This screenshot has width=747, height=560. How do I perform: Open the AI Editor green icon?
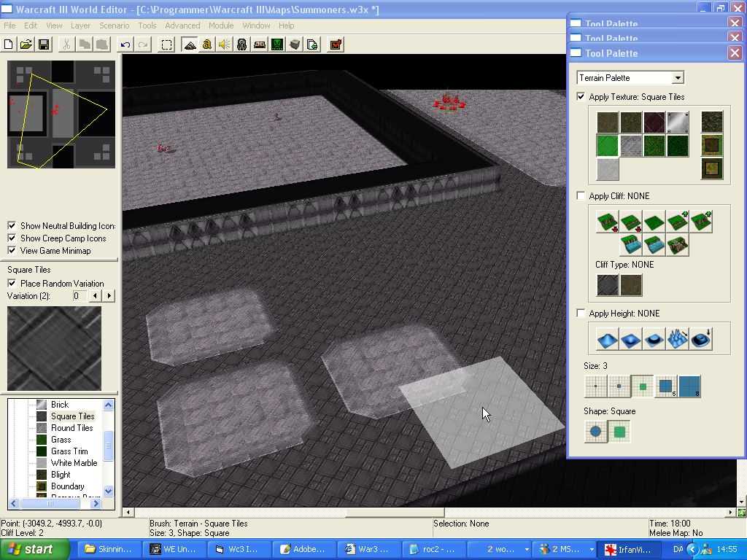pos(277,44)
